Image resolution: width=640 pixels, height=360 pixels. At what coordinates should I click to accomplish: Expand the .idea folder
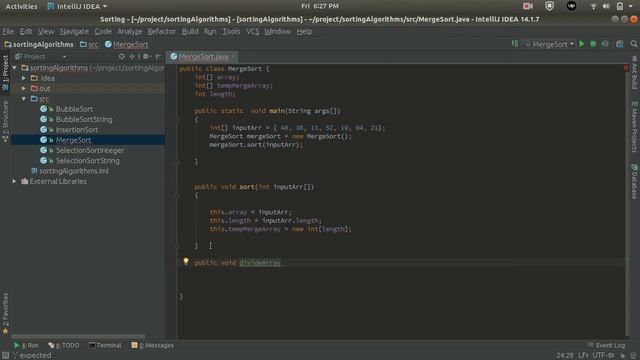point(24,78)
